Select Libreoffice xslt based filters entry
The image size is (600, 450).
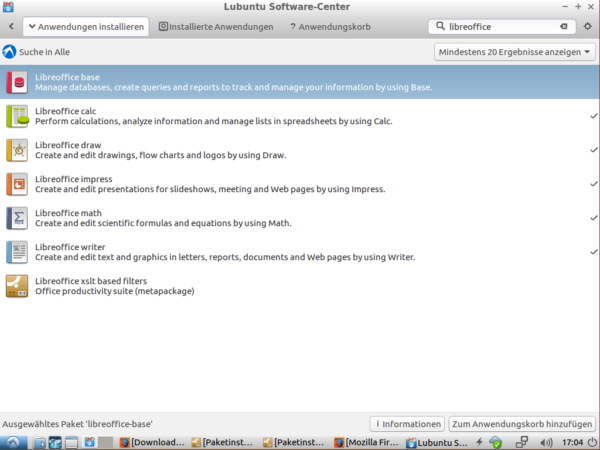coord(300,286)
